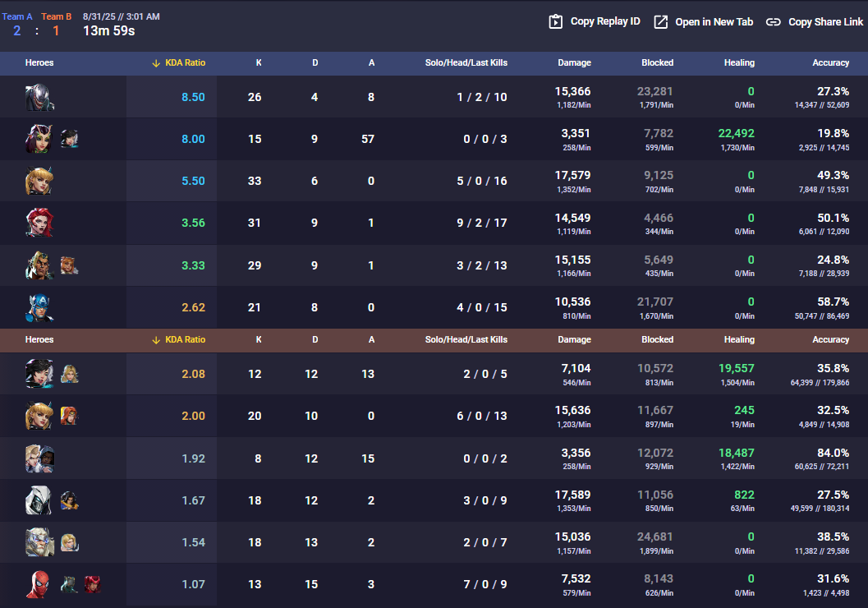Sort by Healing in blue header
This screenshot has height=608, width=868.
coord(739,62)
